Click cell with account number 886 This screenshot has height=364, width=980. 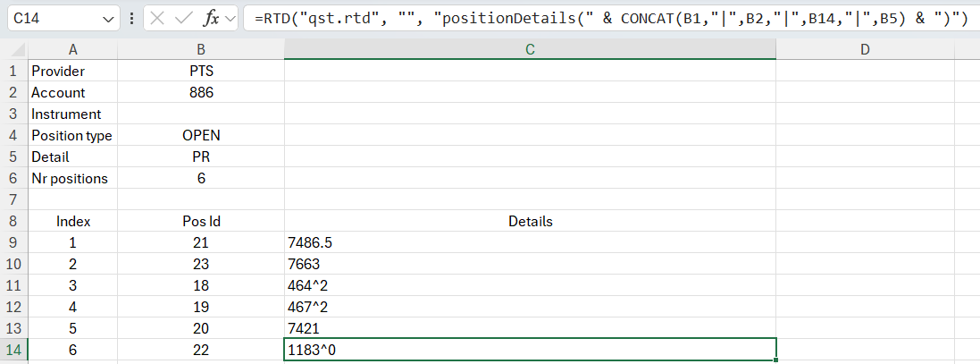click(201, 92)
